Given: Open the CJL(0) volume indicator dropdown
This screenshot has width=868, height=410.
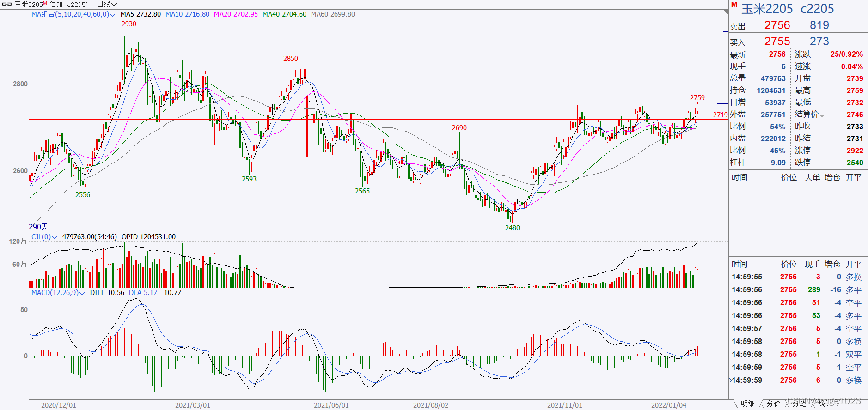Looking at the screenshot, I should point(55,237).
